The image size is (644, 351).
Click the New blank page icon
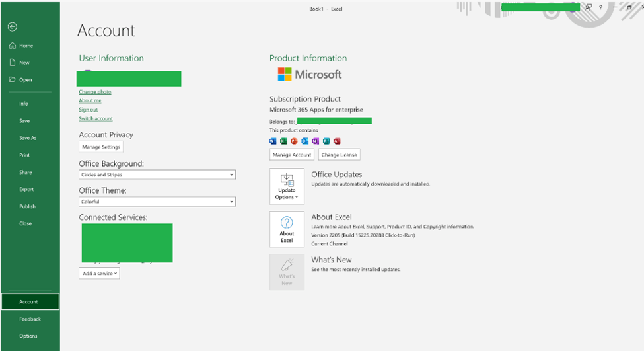coord(13,63)
